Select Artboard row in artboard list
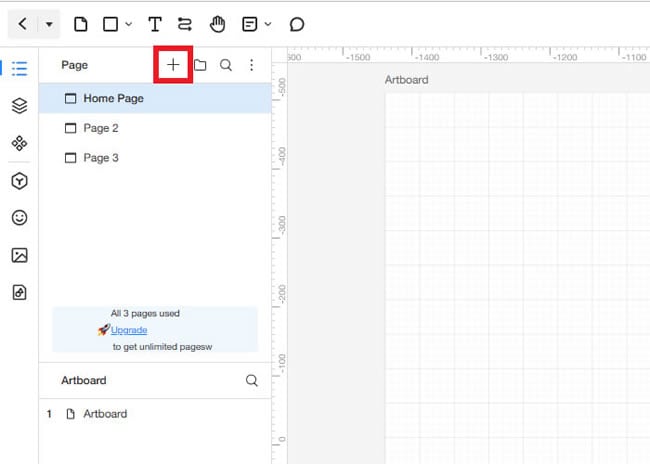 coord(155,414)
